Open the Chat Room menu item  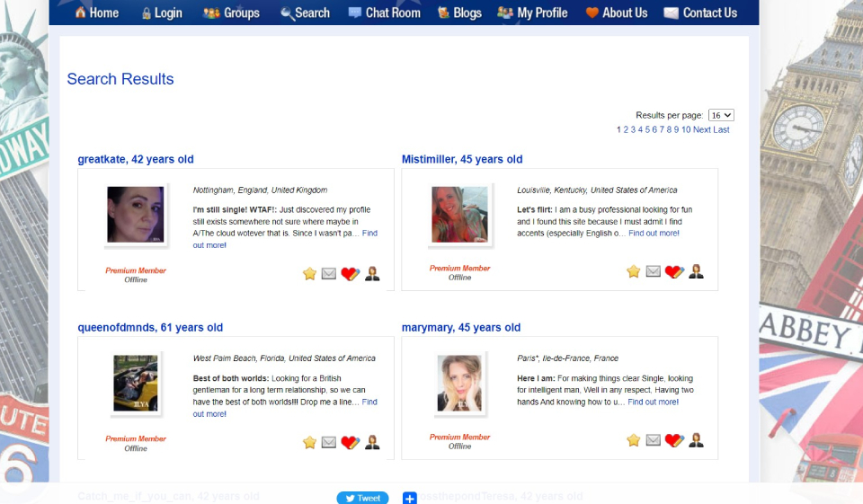(x=384, y=13)
